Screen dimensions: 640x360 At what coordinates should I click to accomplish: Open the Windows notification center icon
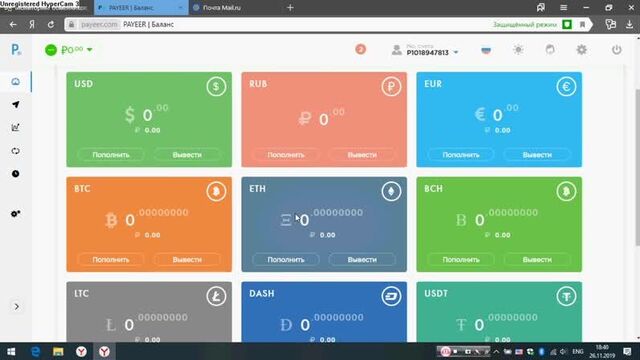(627, 351)
